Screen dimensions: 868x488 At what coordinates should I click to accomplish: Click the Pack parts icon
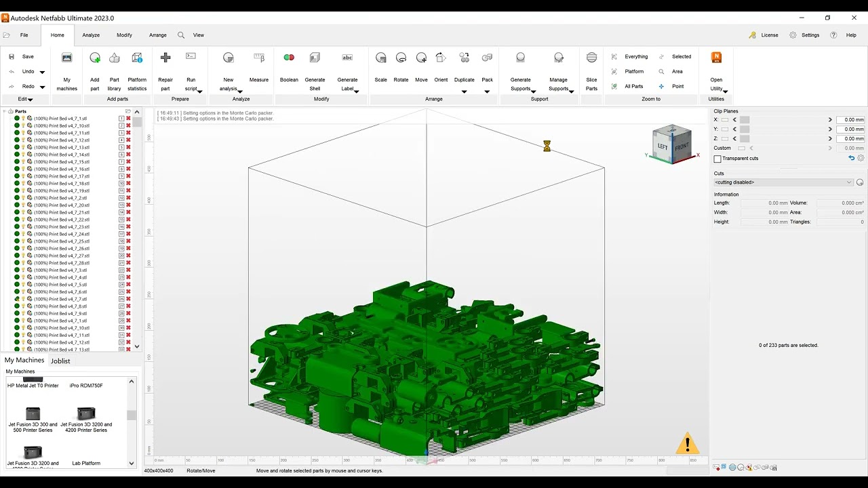[x=488, y=58]
